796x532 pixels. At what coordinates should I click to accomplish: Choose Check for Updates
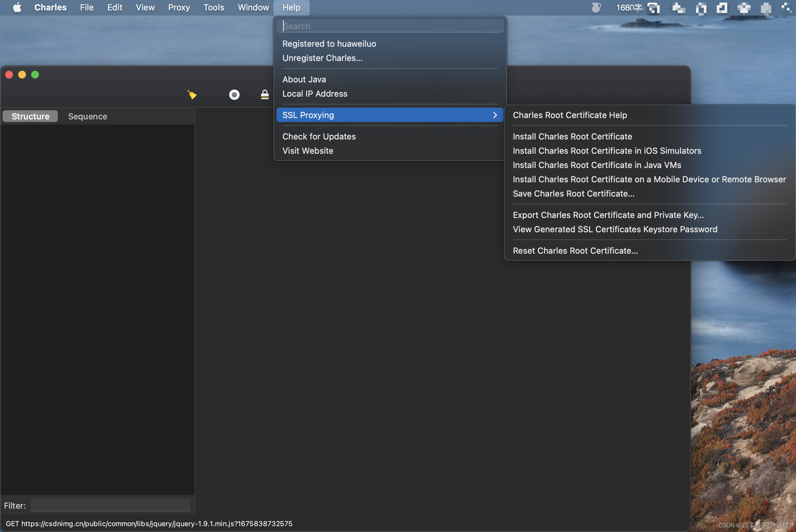(x=390, y=136)
